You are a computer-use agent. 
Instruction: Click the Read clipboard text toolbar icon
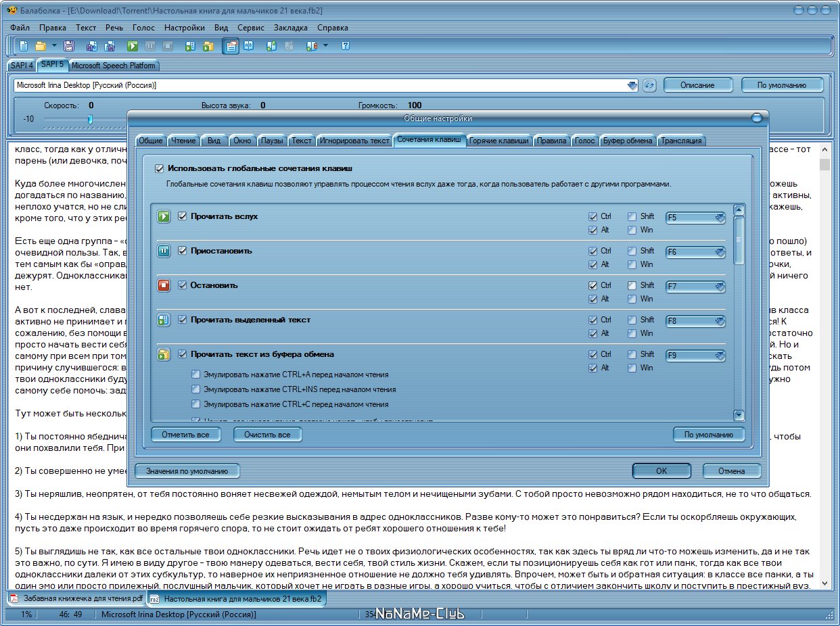(208, 46)
